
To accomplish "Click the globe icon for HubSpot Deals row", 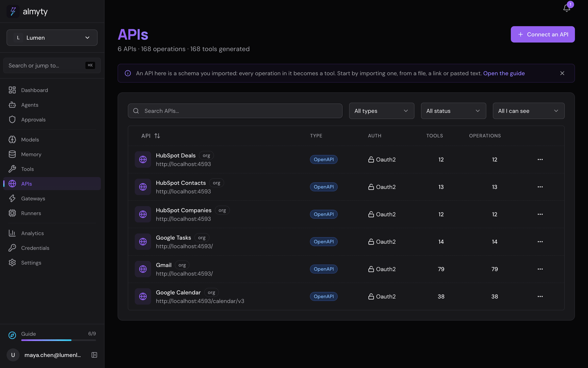I will 143,159.
